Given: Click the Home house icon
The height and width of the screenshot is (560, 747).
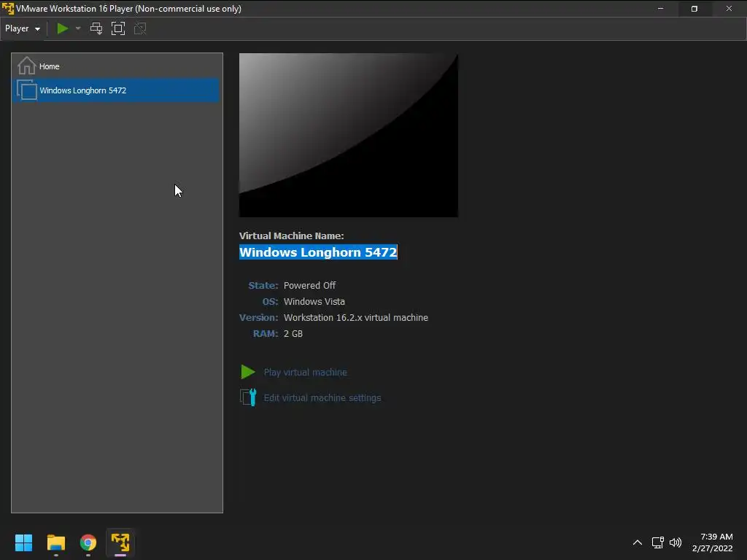Looking at the screenshot, I should tap(27, 66).
